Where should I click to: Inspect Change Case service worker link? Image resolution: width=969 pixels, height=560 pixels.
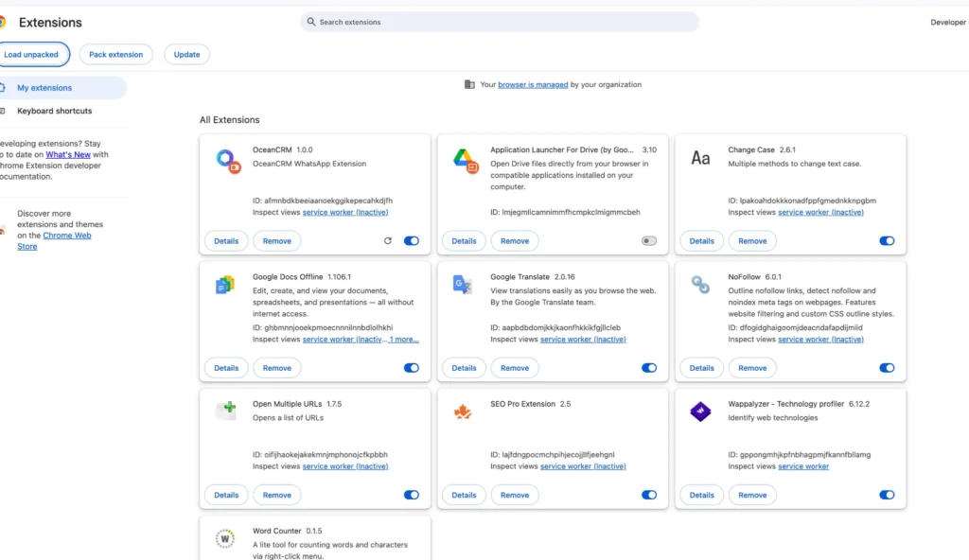click(820, 212)
